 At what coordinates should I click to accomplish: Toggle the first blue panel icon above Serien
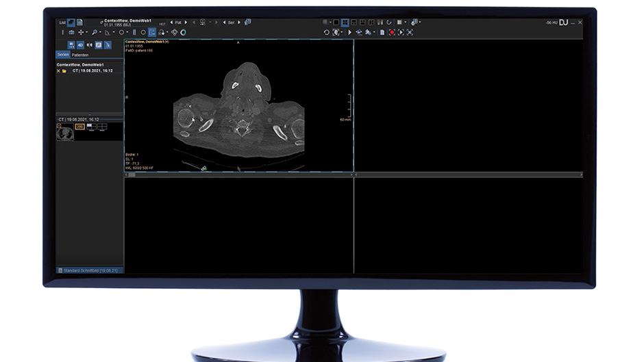click(x=71, y=45)
